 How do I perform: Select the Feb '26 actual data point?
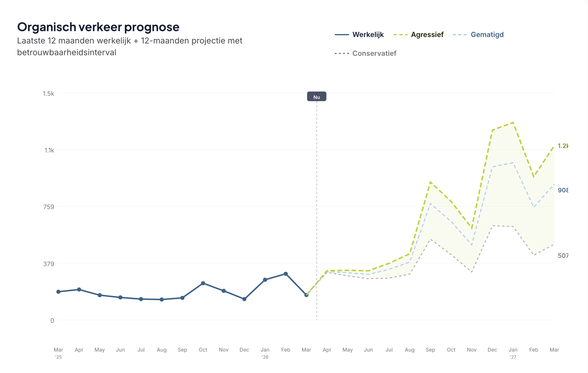(286, 274)
